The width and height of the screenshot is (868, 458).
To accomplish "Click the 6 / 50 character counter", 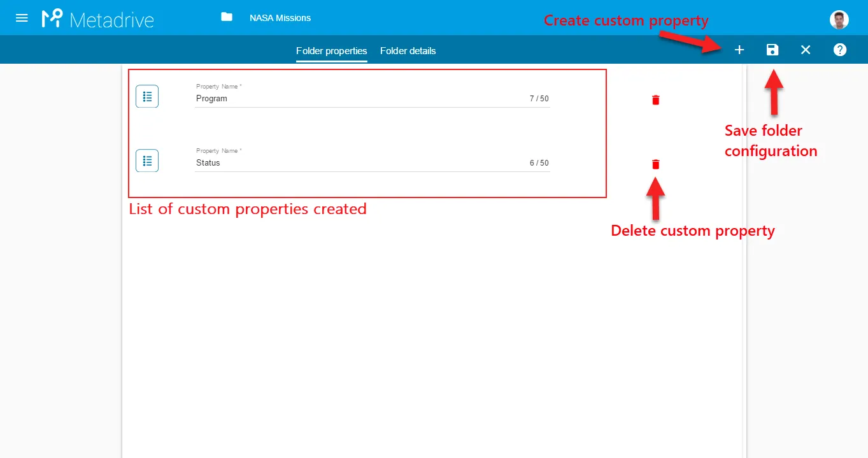I will 539,163.
